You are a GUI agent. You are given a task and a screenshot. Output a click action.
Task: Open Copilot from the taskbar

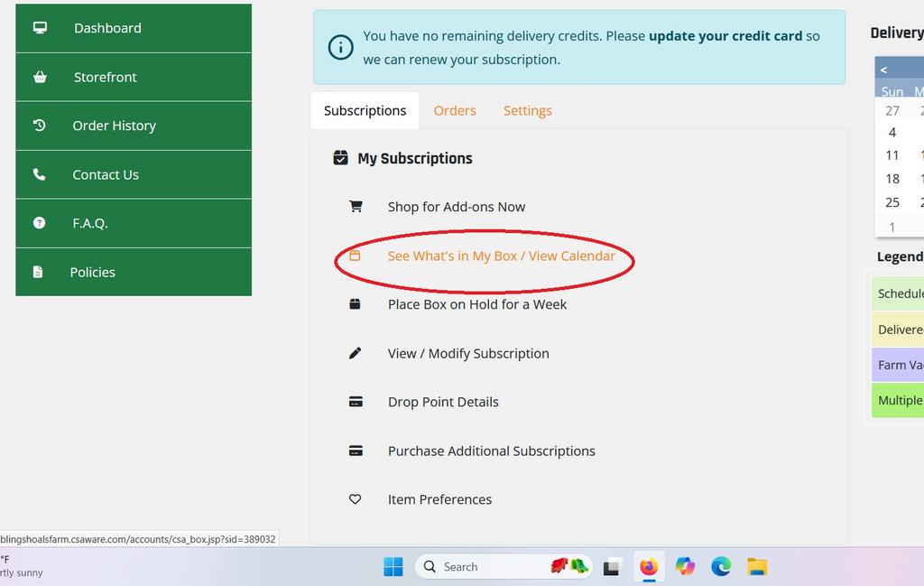click(x=685, y=566)
